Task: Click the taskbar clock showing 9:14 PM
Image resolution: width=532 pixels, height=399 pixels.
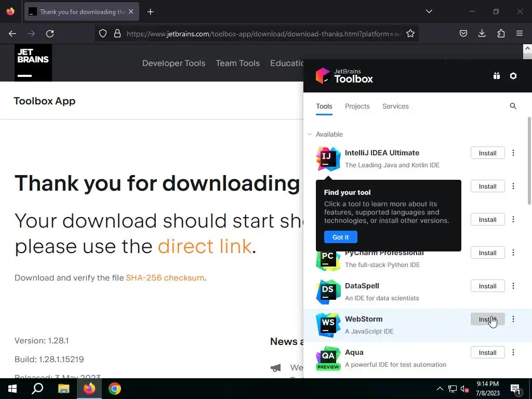Action: [x=487, y=389]
